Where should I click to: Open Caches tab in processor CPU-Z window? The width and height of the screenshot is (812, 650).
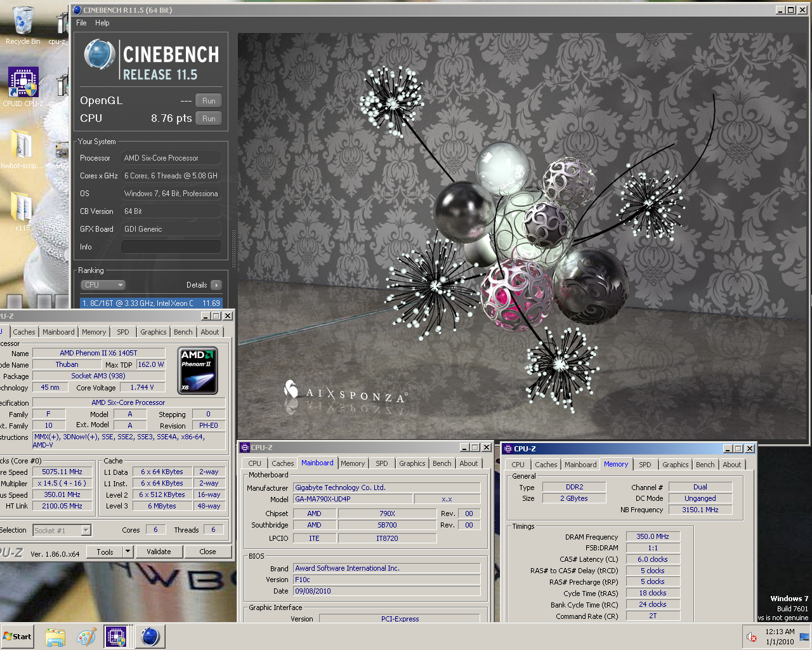pos(24,332)
